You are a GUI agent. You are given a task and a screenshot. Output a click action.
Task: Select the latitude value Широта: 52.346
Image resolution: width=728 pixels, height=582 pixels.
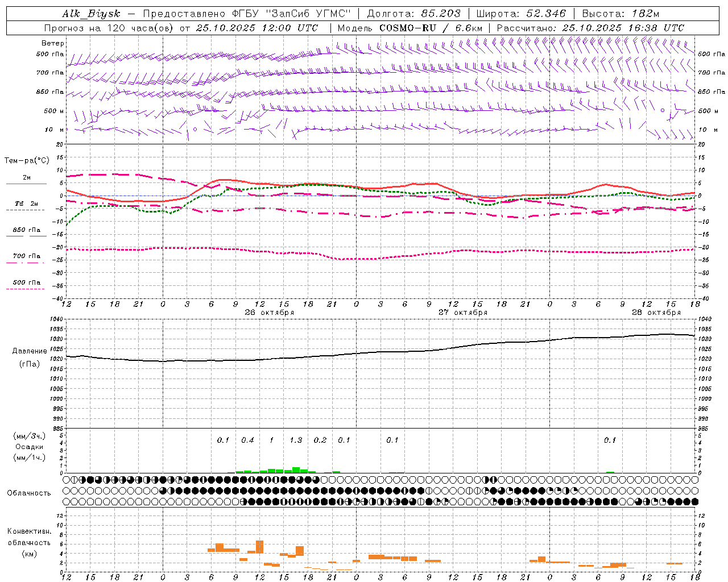tap(521, 14)
